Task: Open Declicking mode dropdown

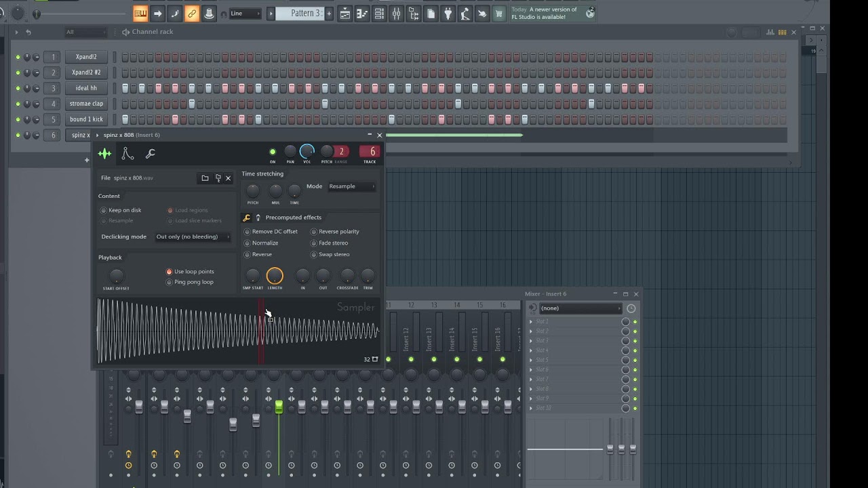Action: (x=193, y=237)
